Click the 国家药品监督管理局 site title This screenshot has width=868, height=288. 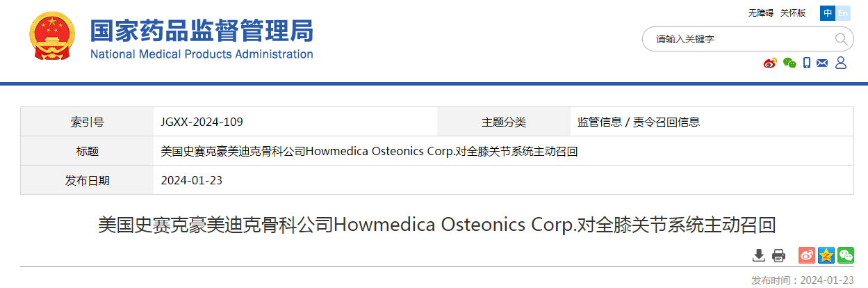click(x=202, y=31)
